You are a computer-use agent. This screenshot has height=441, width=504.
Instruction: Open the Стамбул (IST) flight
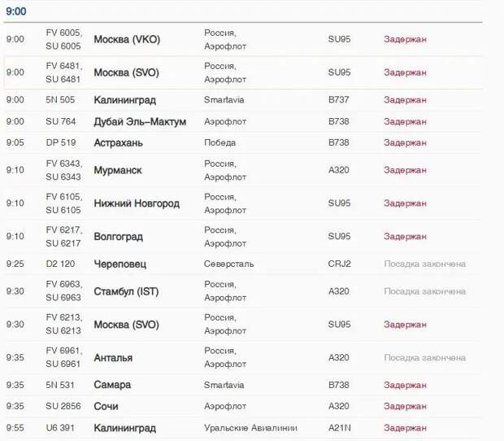(126, 292)
